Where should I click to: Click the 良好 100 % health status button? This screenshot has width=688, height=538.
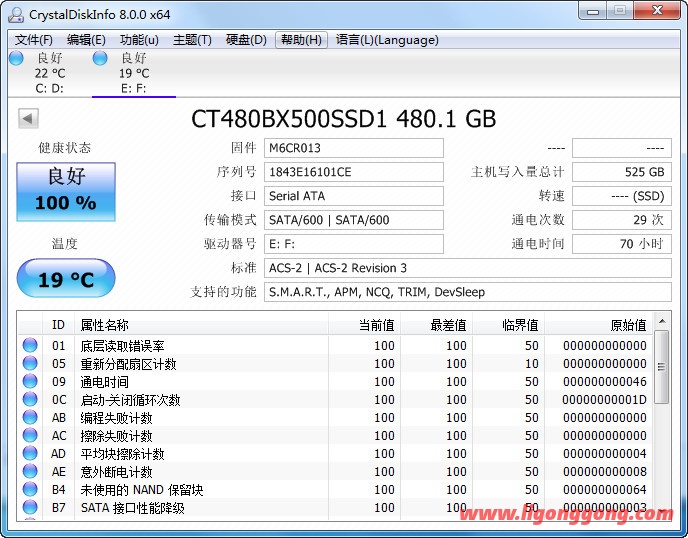pos(66,192)
